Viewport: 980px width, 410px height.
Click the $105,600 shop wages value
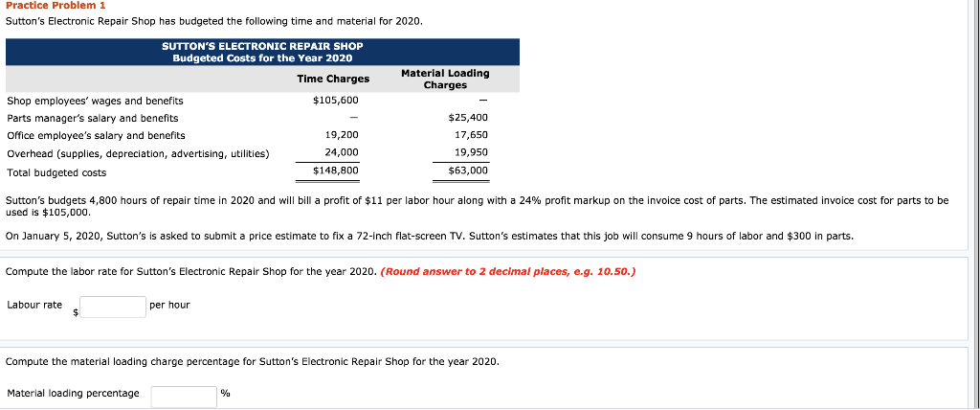[x=336, y=101]
